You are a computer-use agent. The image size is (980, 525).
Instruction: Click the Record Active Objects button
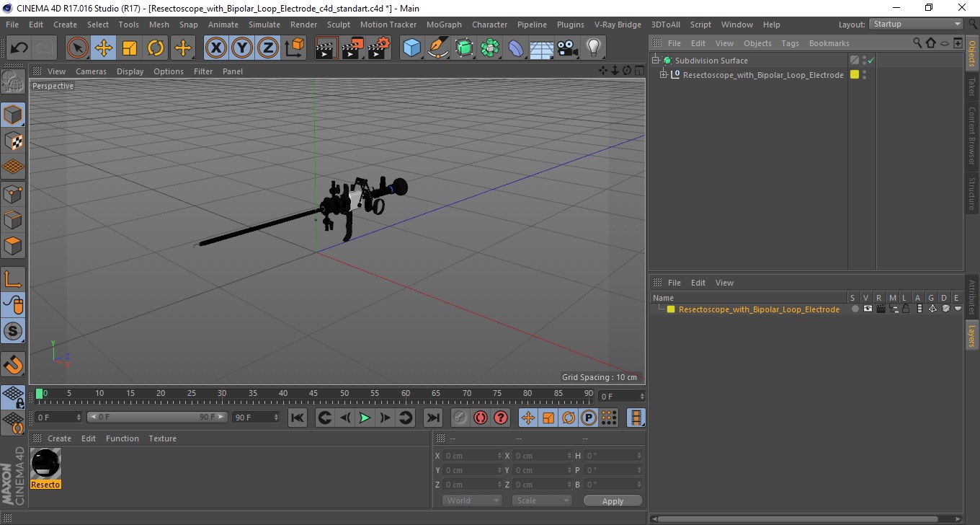(460, 418)
